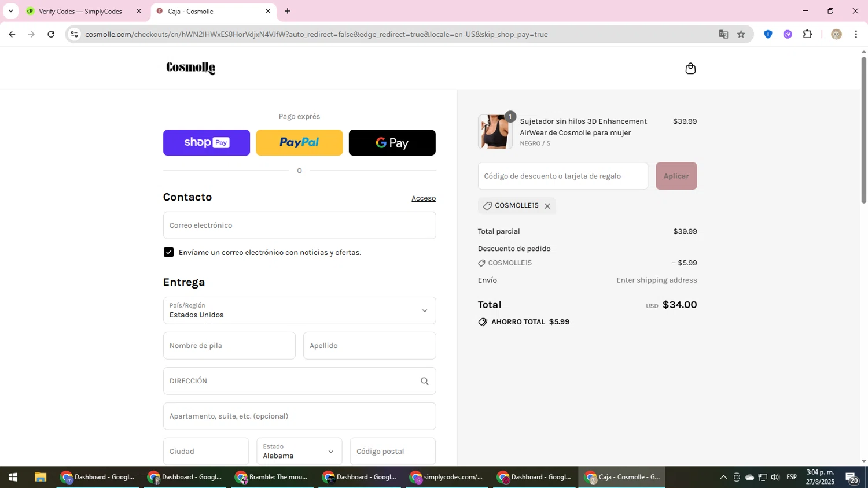Click the Correo electrónico field
The image size is (868, 488).
click(299, 225)
